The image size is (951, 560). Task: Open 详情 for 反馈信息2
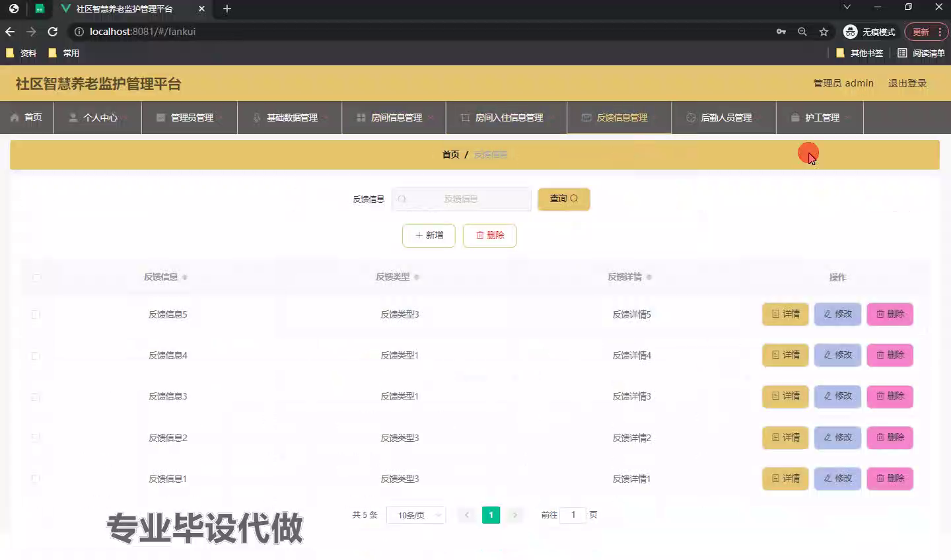pos(785,438)
